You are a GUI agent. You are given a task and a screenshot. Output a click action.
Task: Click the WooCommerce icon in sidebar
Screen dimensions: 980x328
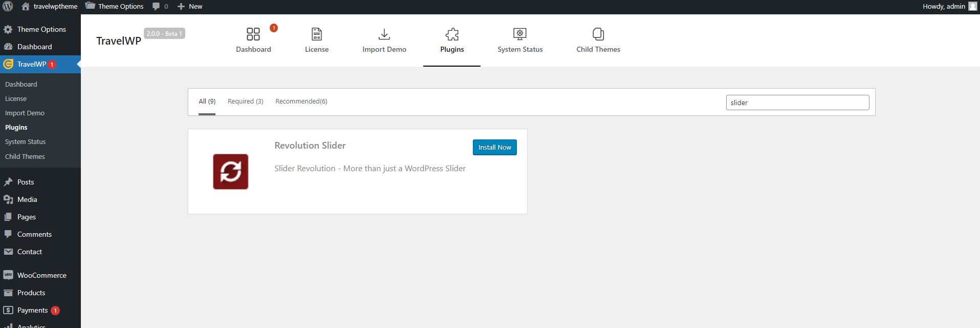click(8, 275)
